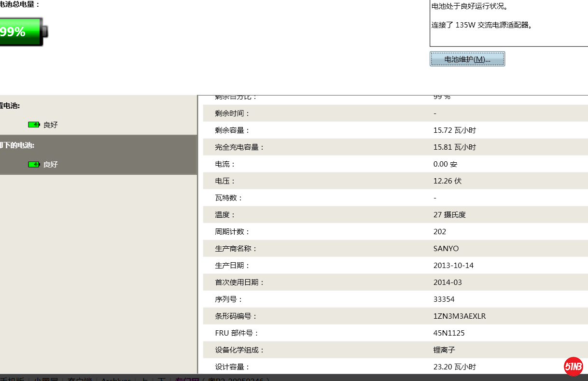Image resolution: width=588 pixels, height=381 pixels.
Task: Click the 剩余时间: row label
Action: [233, 113]
